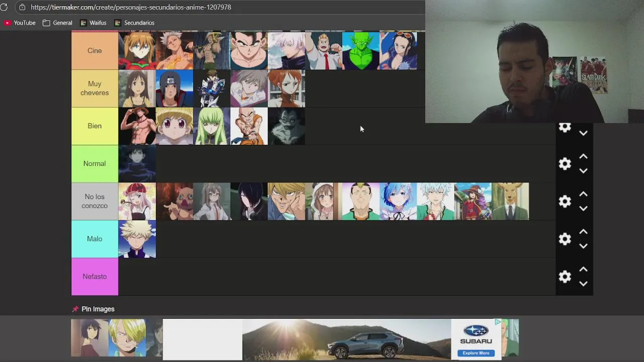Select red witch-hat Megumin image
644x362 pixels.
point(473,201)
